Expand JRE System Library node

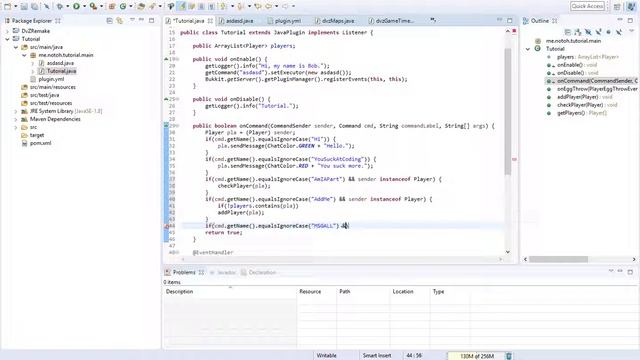tap(16, 111)
